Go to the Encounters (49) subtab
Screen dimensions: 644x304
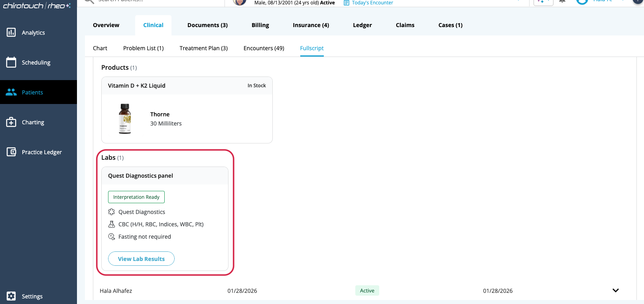(x=264, y=48)
